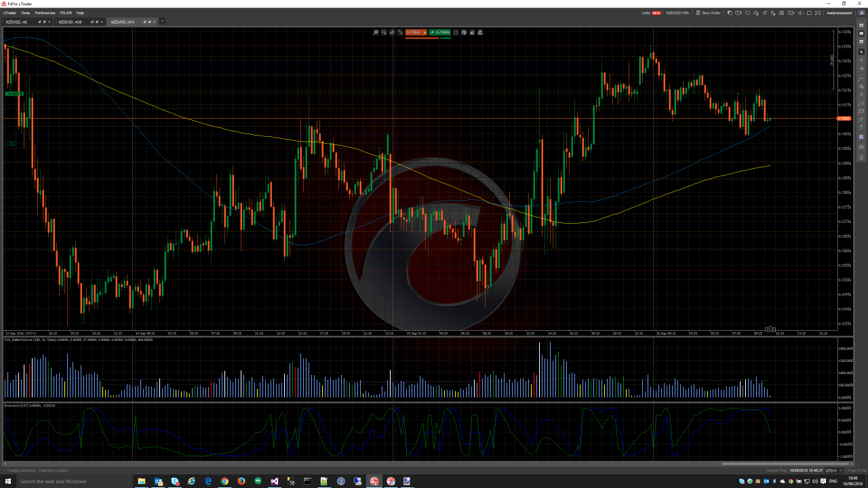Open Firefox from the taskbar
This screenshot has width=868, height=488.
coord(241,481)
